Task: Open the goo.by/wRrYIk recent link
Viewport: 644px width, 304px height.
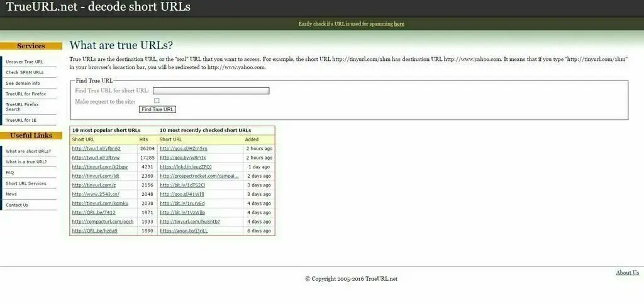Action: coord(183,158)
